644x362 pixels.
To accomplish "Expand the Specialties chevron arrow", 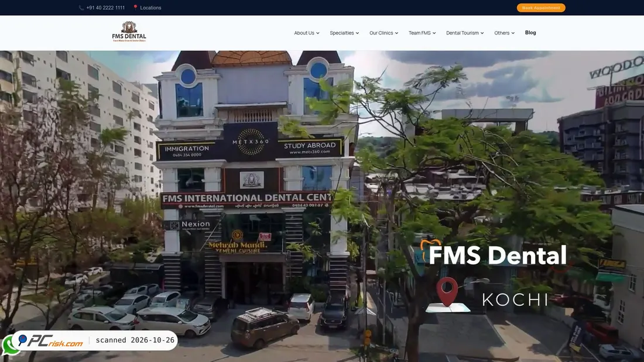I will tap(357, 33).
